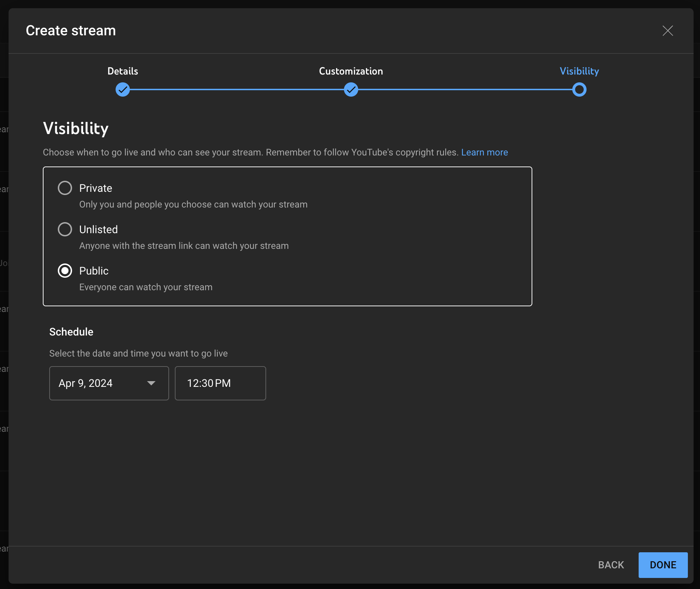Screen dimensions: 700x589
Task: Open the Apr 9, 2024 date dropdown
Action: pyautogui.click(x=109, y=383)
